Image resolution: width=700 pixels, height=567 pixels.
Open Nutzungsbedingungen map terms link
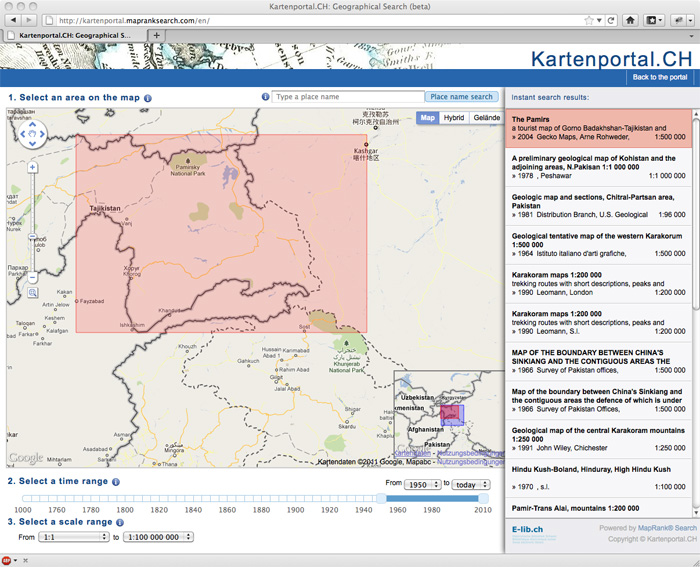(x=470, y=462)
